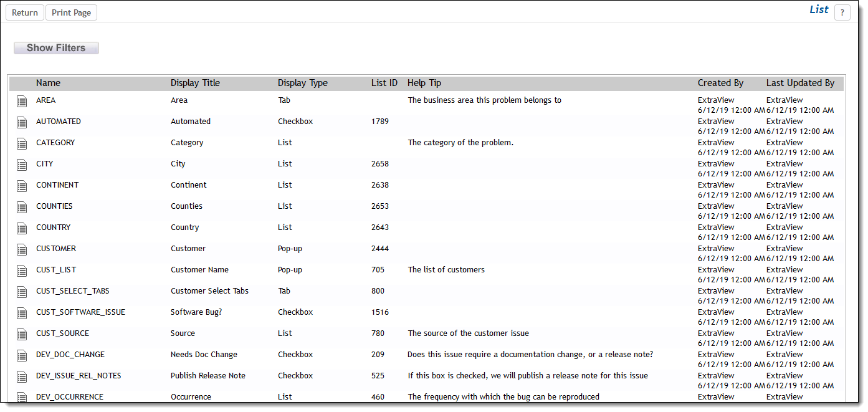Select the CATEGORY field name
868x412 pixels.
[x=55, y=142]
